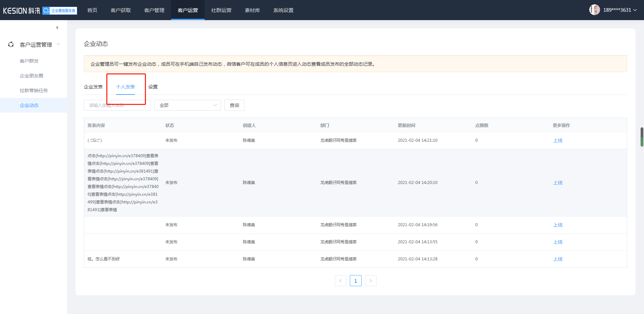Image resolution: width=644 pixels, height=314 pixels.
Task: Click 上线 for the 14:21:10 entry
Action: (x=558, y=140)
